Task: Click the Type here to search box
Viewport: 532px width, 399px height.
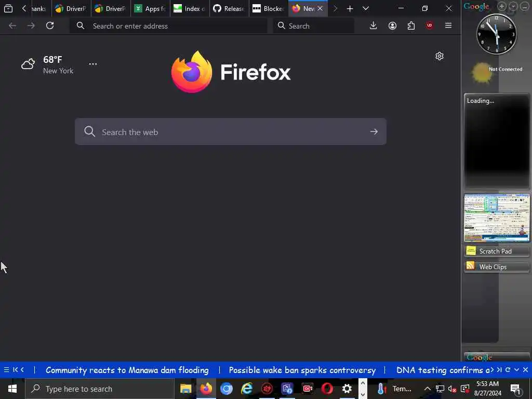Action: point(100,389)
